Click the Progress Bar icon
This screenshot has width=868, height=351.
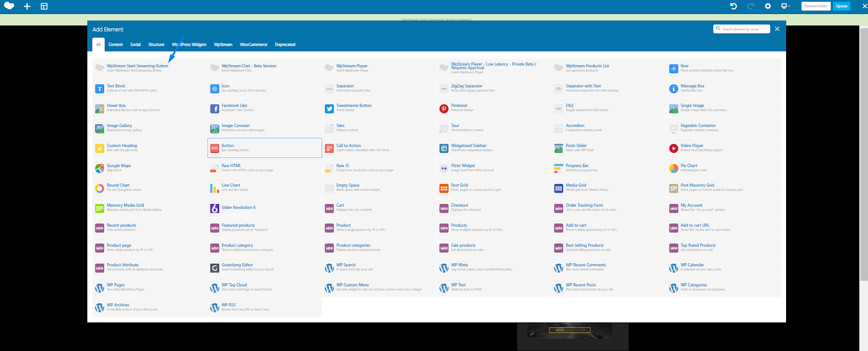click(x=558, y=168)
